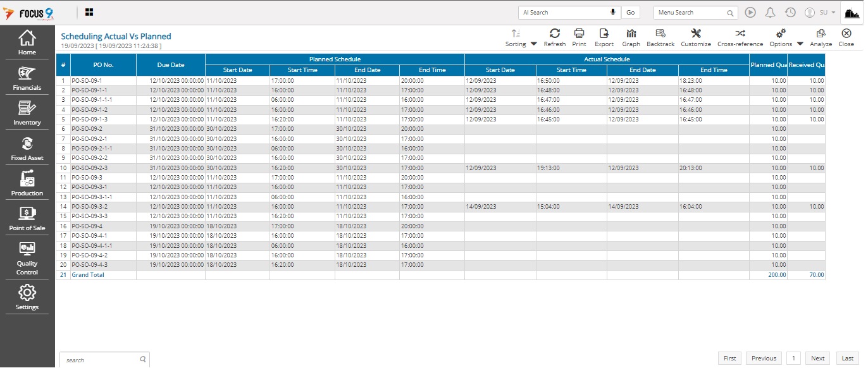Expand the Sorting dropdown arrow
868x368 pixels.
[x=533, y=44]
